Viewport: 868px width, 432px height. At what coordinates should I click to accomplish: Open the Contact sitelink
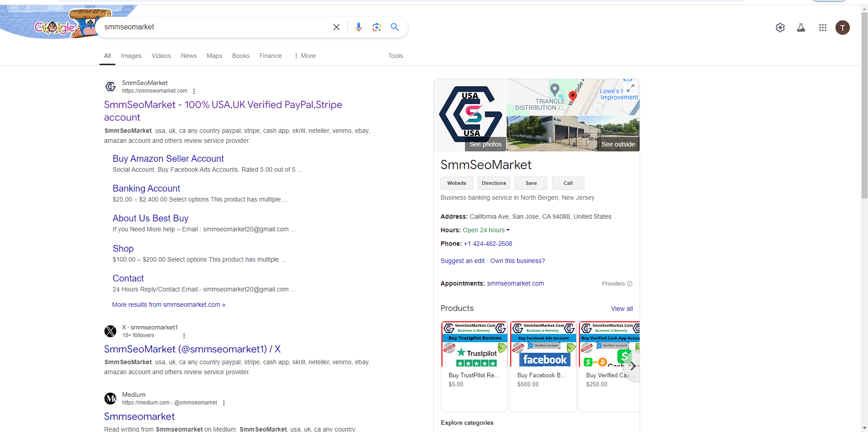tap(128, 278)
